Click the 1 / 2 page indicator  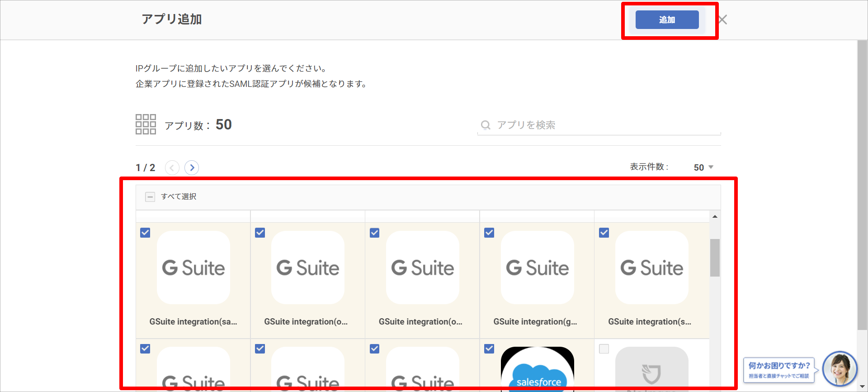[145, 168]
